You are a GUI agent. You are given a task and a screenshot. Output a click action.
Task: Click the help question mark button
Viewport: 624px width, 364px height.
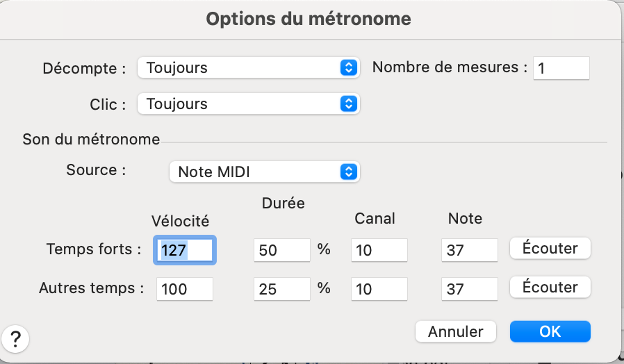[15, 340]
